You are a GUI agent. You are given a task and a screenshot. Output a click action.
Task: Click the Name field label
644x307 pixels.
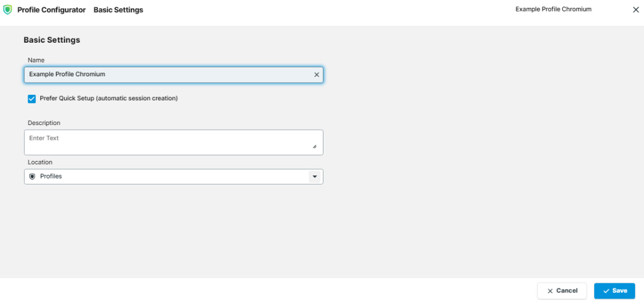[x=36, y=60]
